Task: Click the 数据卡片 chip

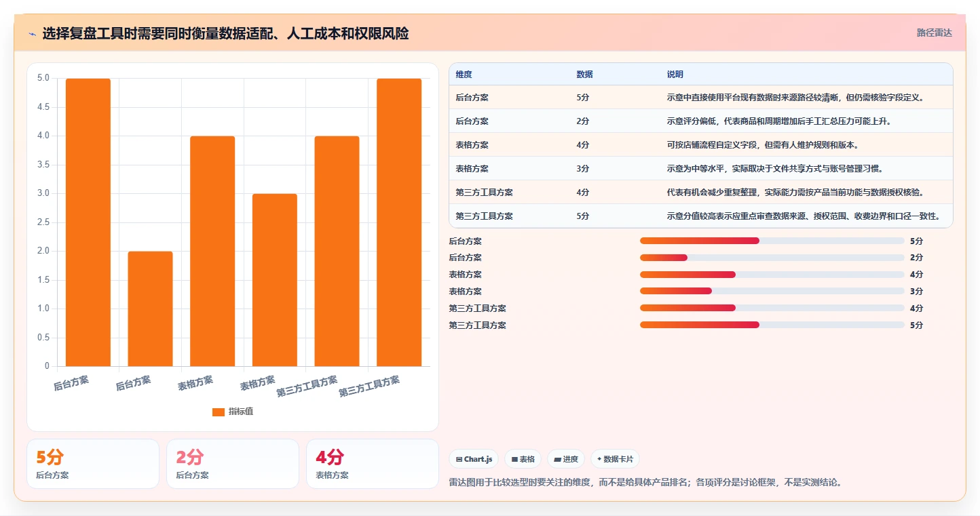Action: tap(615, 459)
